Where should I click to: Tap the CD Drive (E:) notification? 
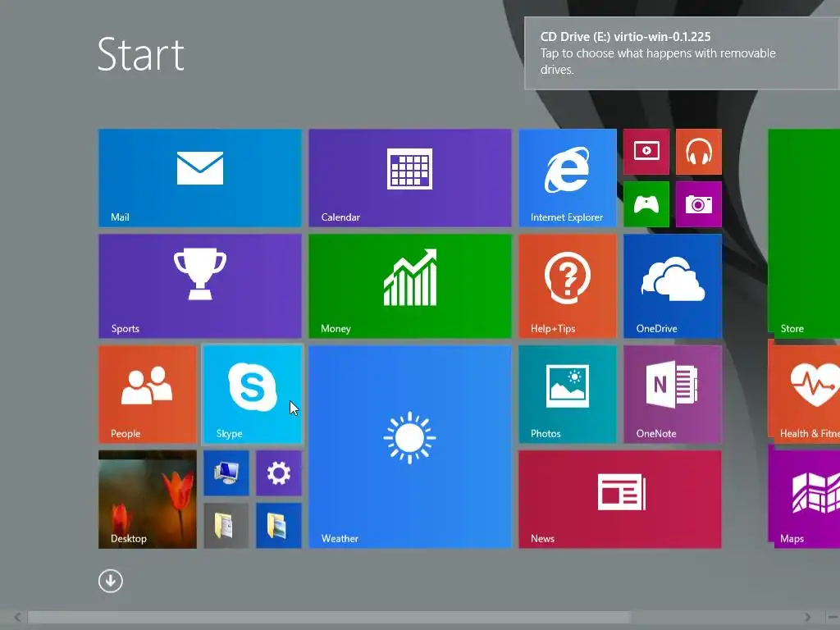pos(682,53)
